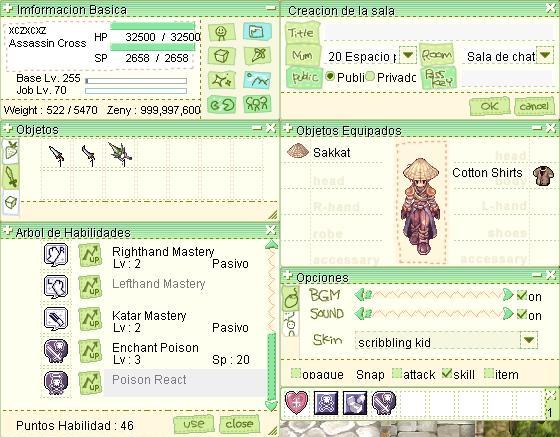Open the 20 Espacio number dropdown
560x437 pixels.
[x=408, y=56]
